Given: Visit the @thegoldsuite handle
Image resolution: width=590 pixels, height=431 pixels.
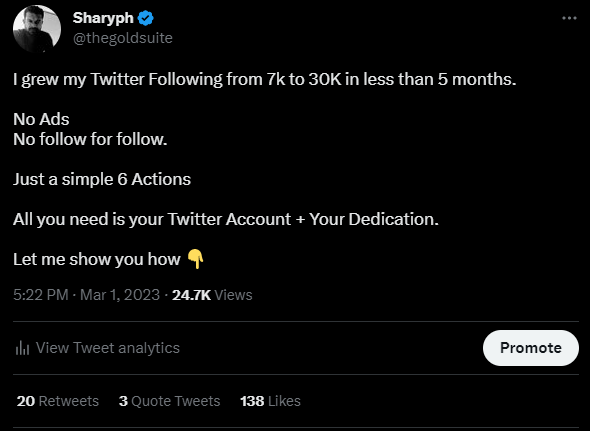Looking at the screenshot, I should [x=123, y=38].
